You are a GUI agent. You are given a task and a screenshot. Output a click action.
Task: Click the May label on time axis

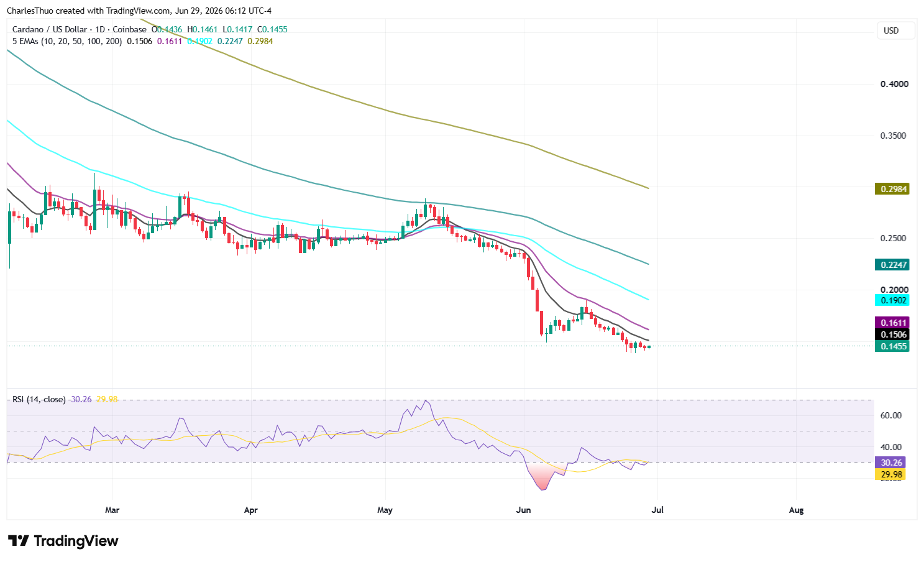385,510
